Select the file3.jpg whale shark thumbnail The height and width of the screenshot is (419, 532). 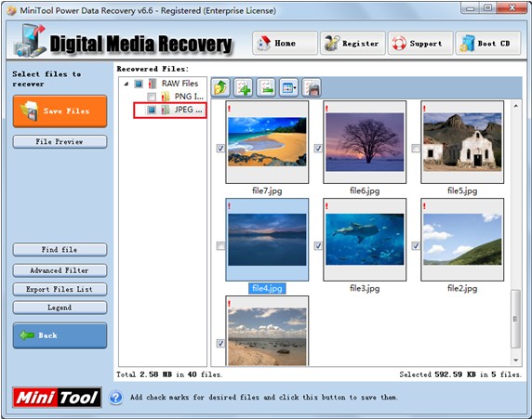point(365,240)
